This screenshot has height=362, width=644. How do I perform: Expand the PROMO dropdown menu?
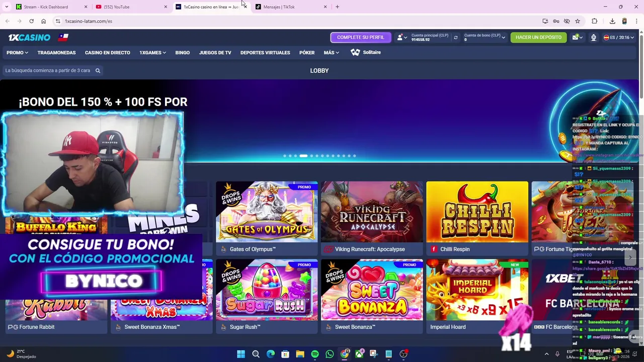pos(17,52)
